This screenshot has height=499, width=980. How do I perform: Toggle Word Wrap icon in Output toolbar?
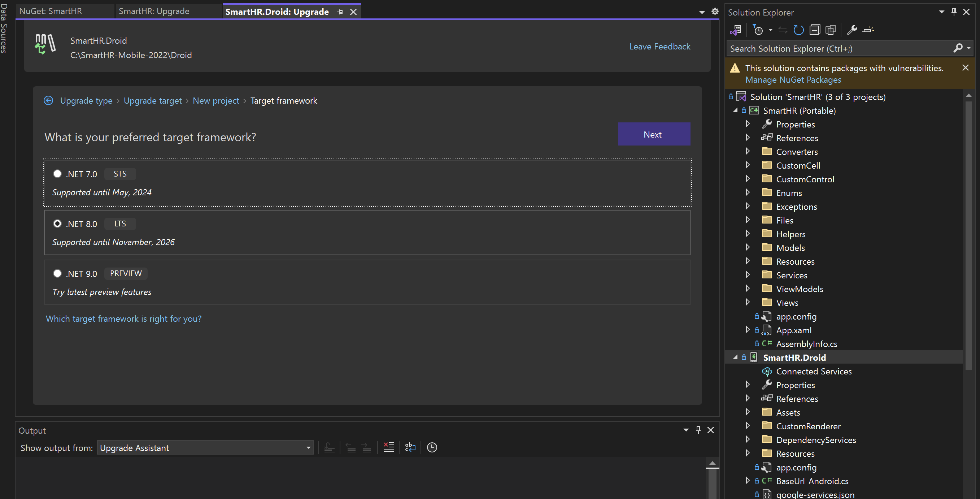click(x=410, y=447)
